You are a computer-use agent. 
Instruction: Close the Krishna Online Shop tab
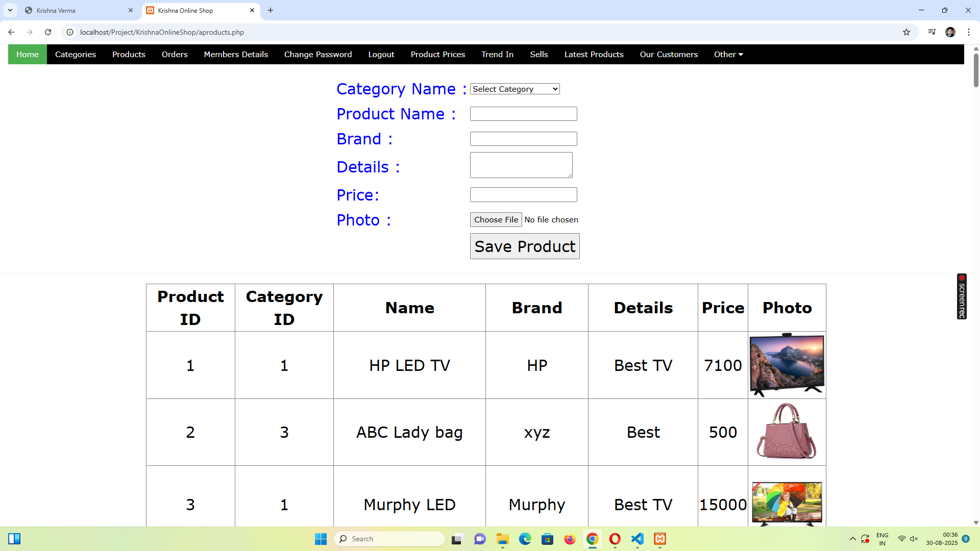[x=252, y=10]
